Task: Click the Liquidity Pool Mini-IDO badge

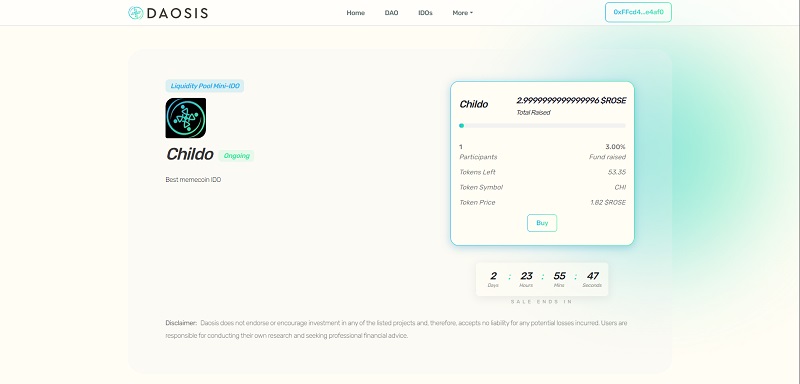Action: pyautogui.click(x=205, y=86)
